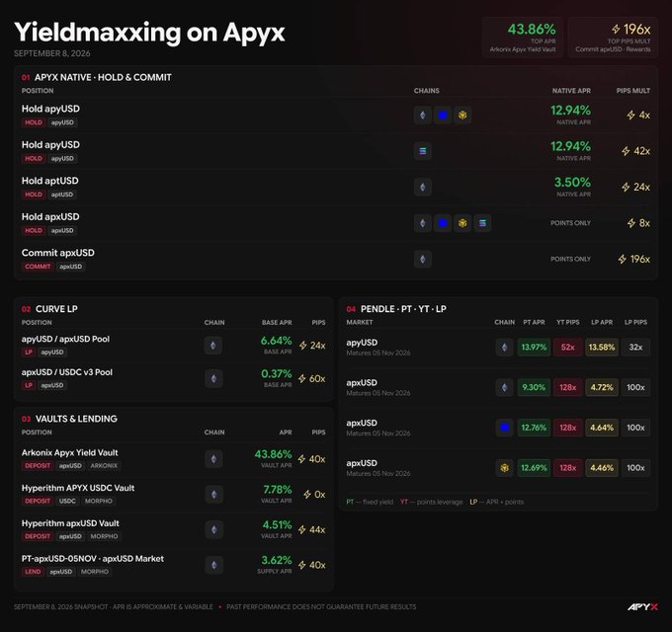Click the Ethereum icon for PT-apxUSD-05NOV market
The height and width of the screenshot is (632, 672).
[213, 565]
